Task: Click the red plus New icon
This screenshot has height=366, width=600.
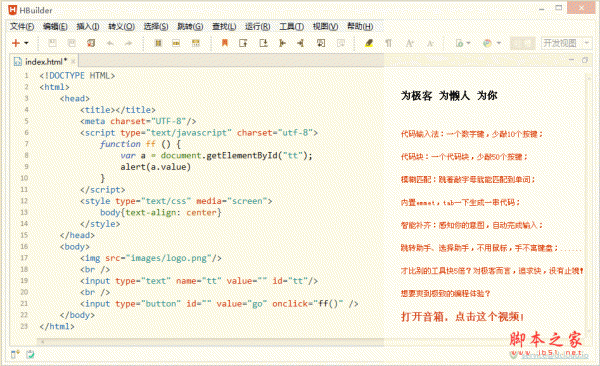Action: point(16,43)
